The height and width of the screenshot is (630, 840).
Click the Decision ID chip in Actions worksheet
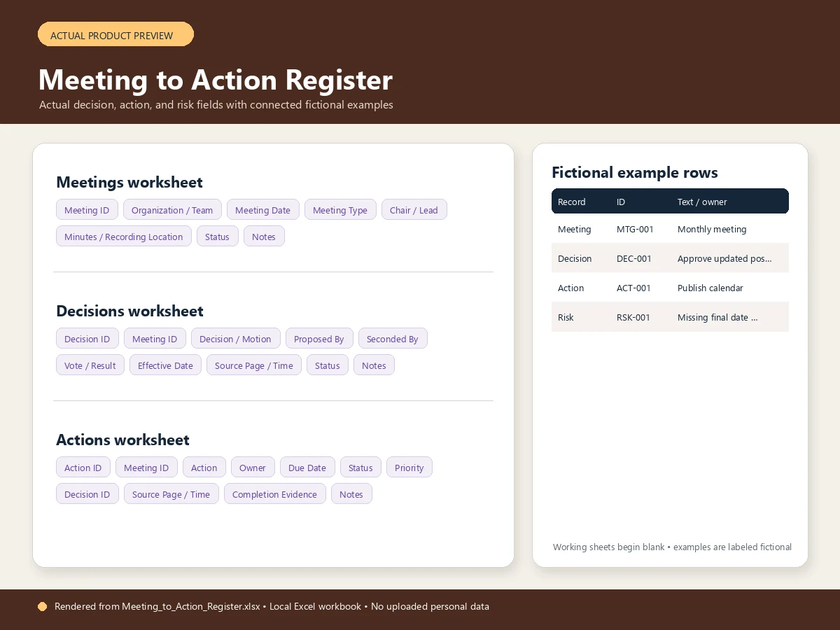point(87,494)
